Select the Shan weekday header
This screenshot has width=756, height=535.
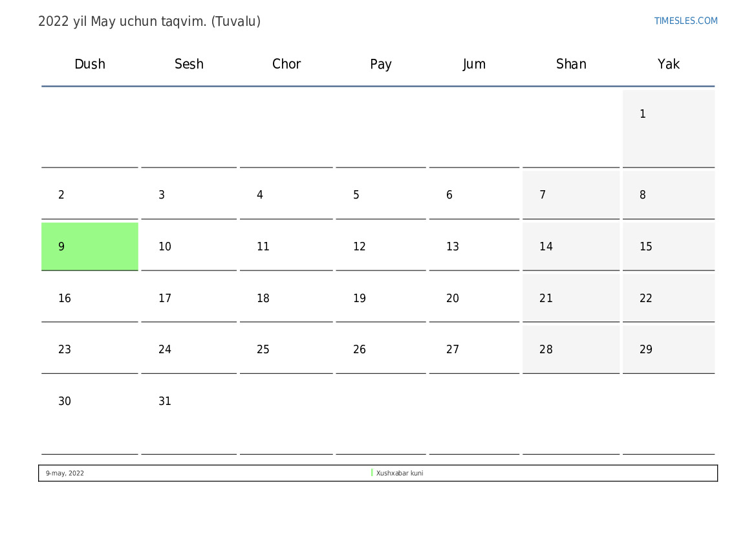tap(571, 64)
